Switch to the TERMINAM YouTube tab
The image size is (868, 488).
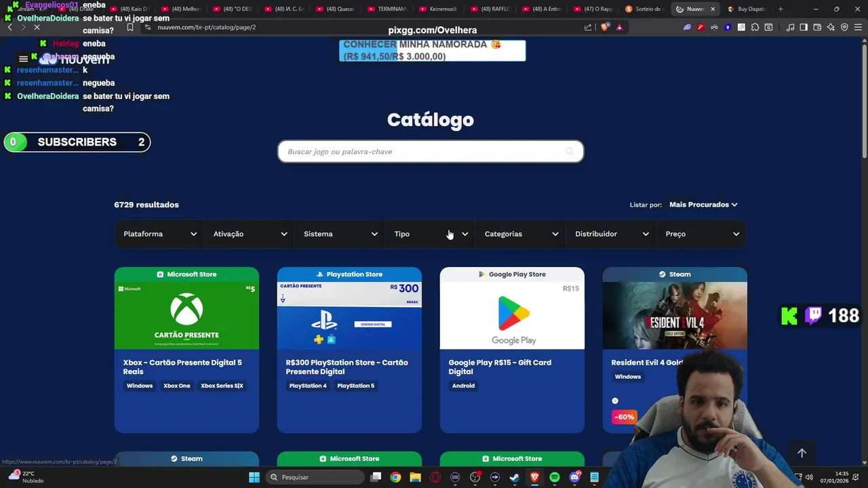[x=387, y=9]
